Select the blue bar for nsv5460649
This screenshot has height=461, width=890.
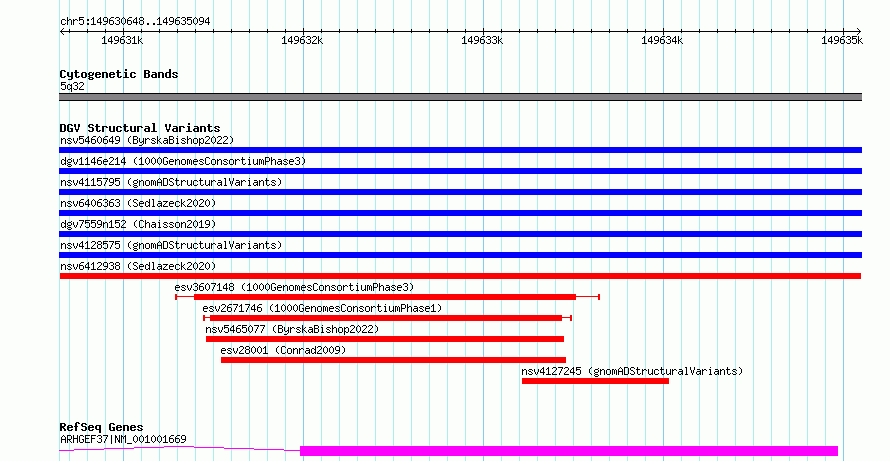460,150
